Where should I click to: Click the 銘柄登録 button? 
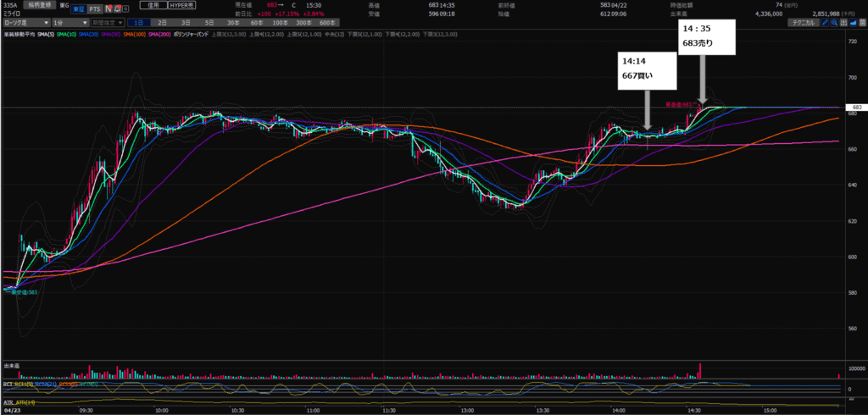click(x=42, y=5)
